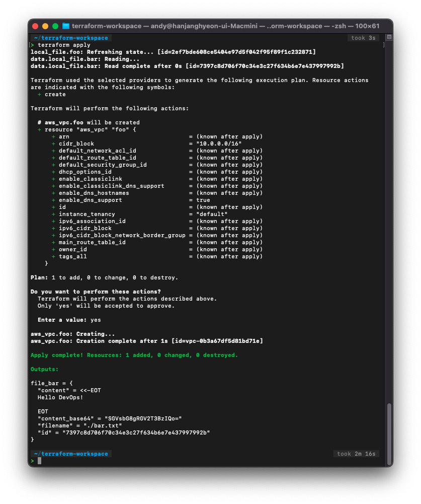Click the 'took 3s' duration label
Image resolution: width=421 pixels, height=504 pixels.
363,38
